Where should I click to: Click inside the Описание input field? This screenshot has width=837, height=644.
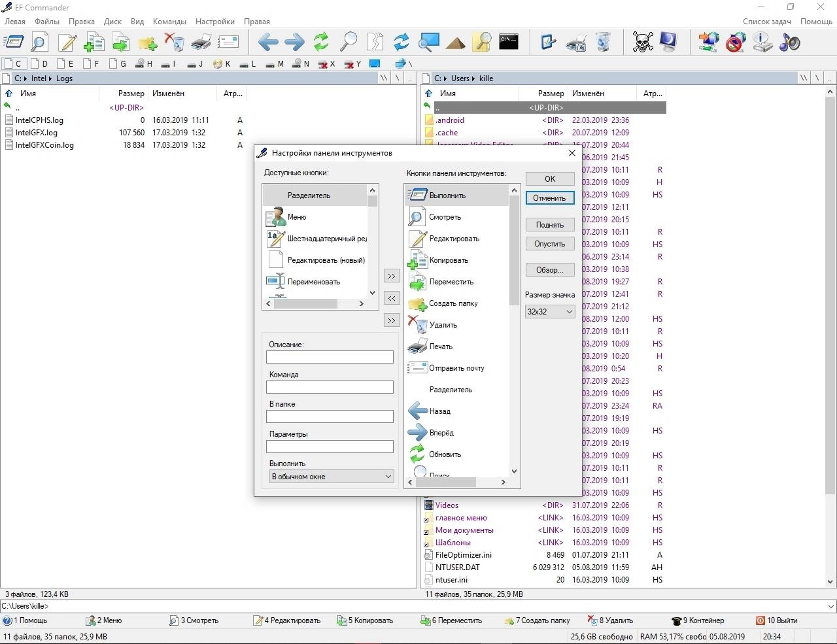[x=330, y=357]
